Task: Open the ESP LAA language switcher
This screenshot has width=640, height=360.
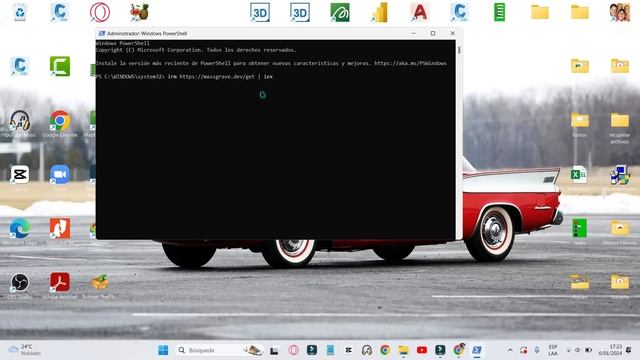Action: 553,350
